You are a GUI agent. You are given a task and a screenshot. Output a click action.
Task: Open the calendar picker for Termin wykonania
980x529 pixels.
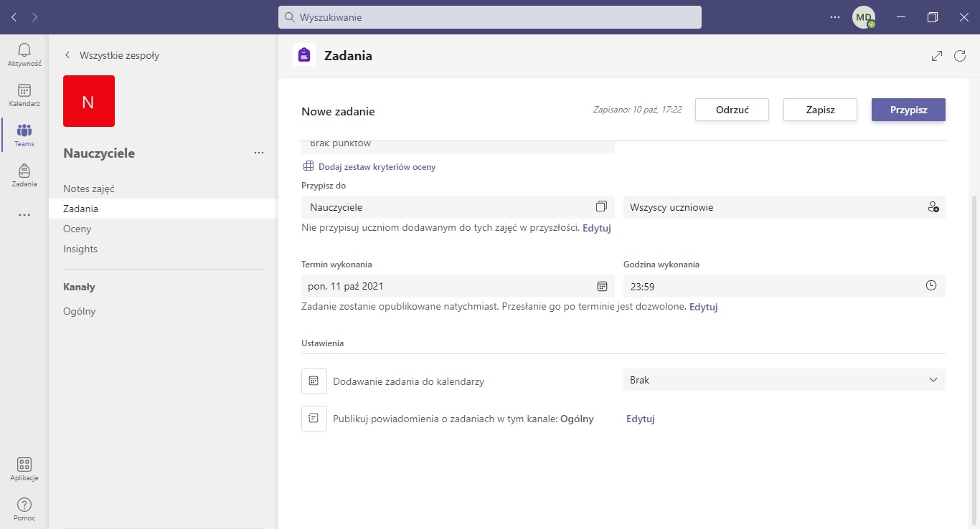tap(602, 286)
